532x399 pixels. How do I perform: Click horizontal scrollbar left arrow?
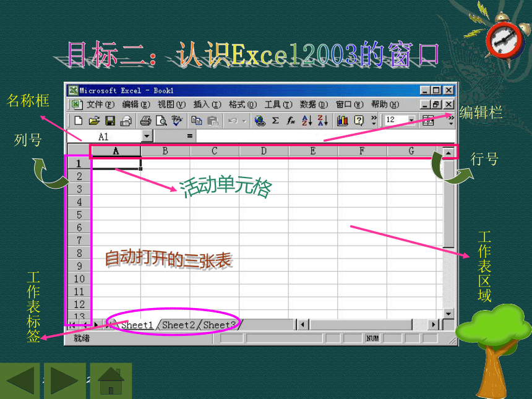(303, 325)
